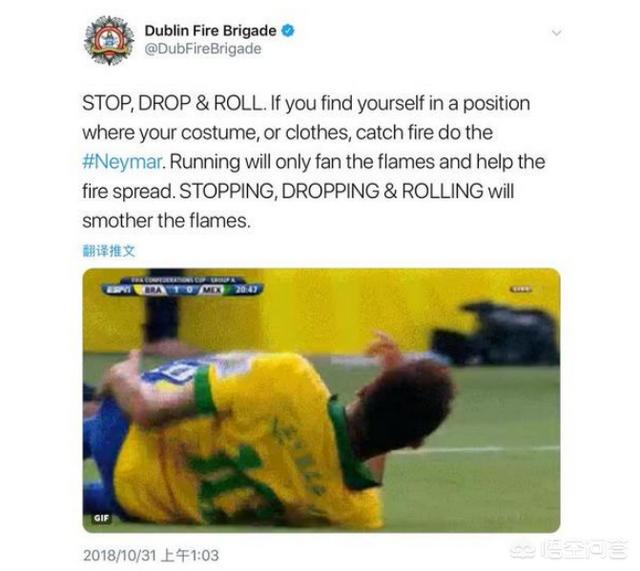The width and height of the screenshot is (640, 571).
Task: Click the camera in the GIF background
Action: coord(499,333)
